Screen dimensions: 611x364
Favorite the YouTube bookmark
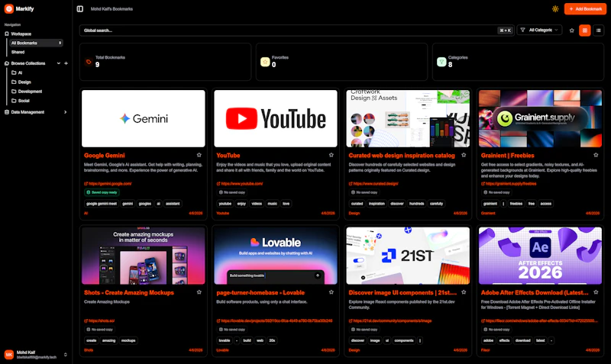pos(331,155)
